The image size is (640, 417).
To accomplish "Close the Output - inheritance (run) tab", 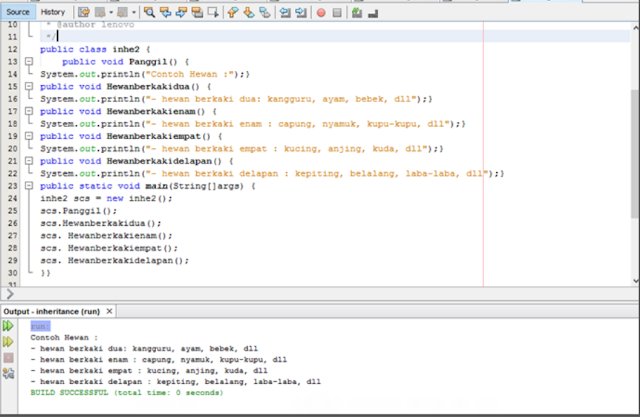I will (x=109, y=311).
